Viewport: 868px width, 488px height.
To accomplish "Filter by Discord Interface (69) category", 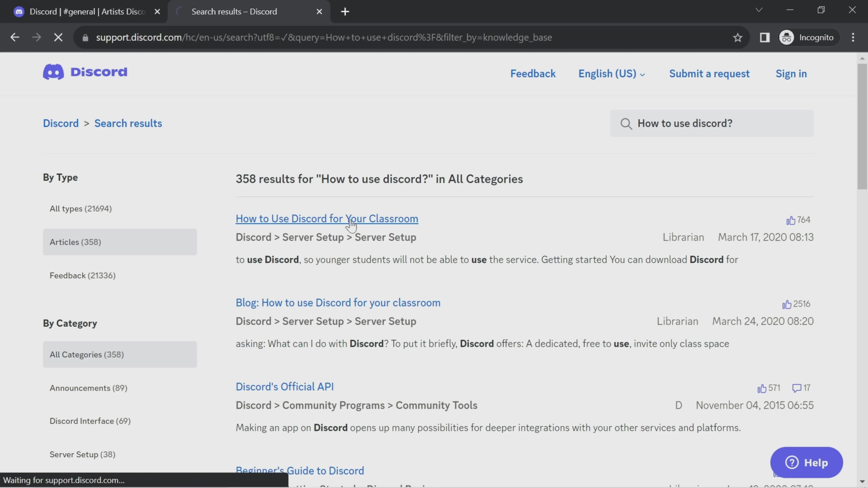I will click(x=90, y=421).
